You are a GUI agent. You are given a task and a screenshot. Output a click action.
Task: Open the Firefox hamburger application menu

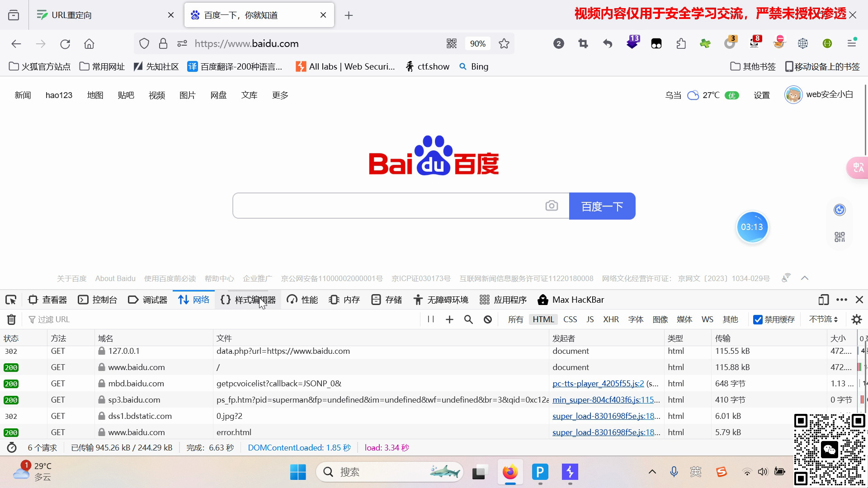(852, 43)
